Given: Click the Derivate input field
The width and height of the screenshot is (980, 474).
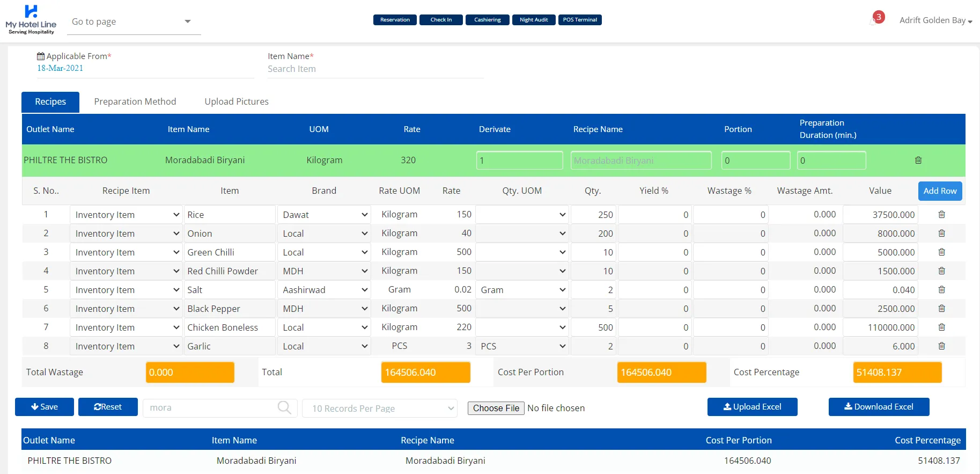Looking at the screenshot, I should (520, 161).
